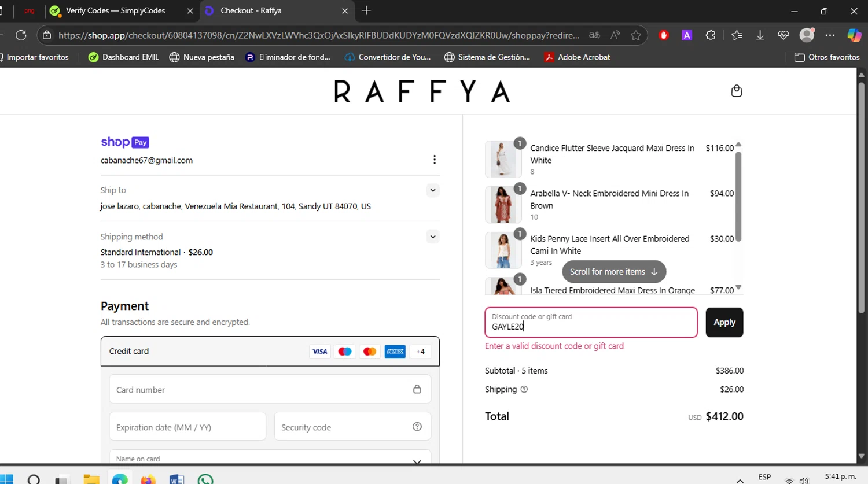This screenshot has height=484, width=868.
Task: Focus the Card number field
Action: point(270,389)
